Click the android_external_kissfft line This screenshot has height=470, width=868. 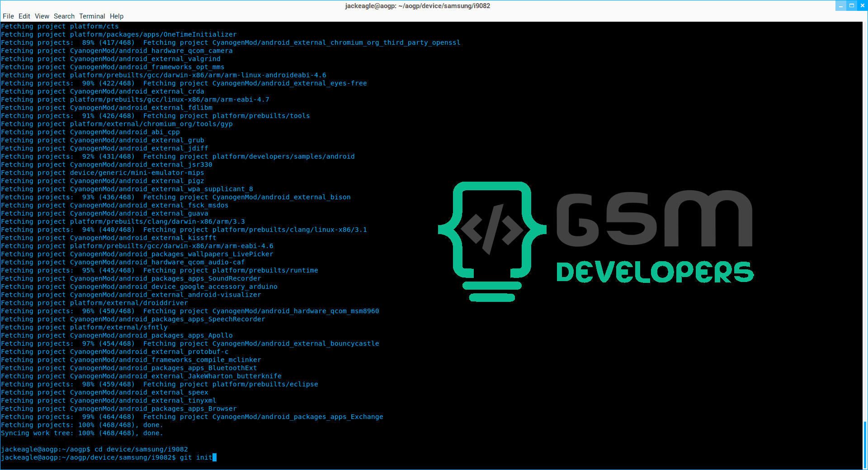click(x=108, y=238)
